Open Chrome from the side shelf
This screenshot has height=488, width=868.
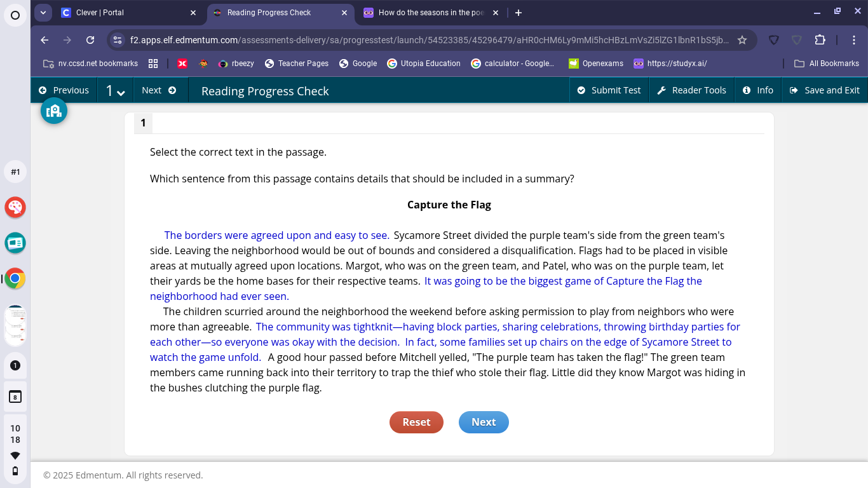[15, 278]
